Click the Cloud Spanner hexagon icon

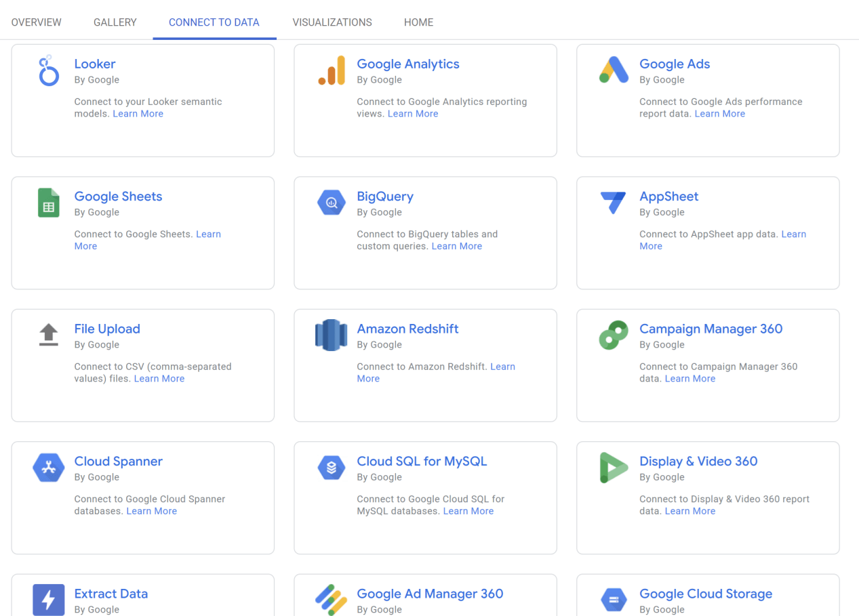49,468
